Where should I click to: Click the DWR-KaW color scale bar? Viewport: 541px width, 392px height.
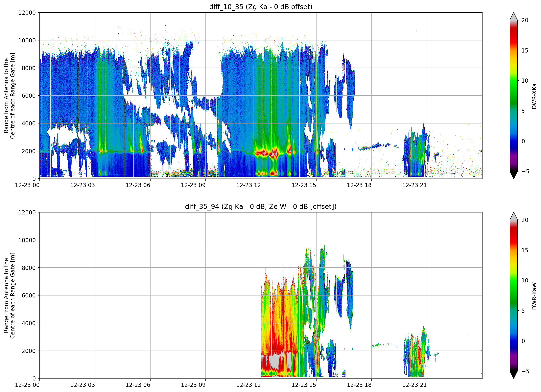514,295
